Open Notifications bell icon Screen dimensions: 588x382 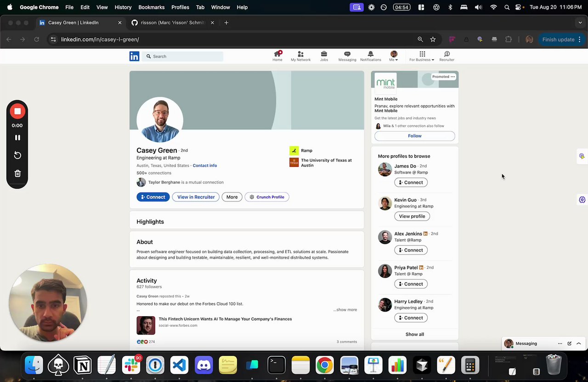[x=371, y=56]
